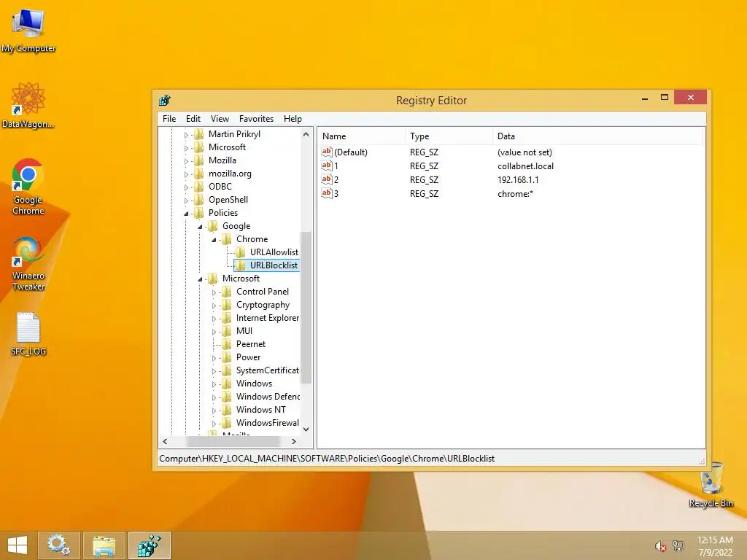Click the Peernet folder icon
This screenshot has width=747, height=560.
tap(228, 344)
